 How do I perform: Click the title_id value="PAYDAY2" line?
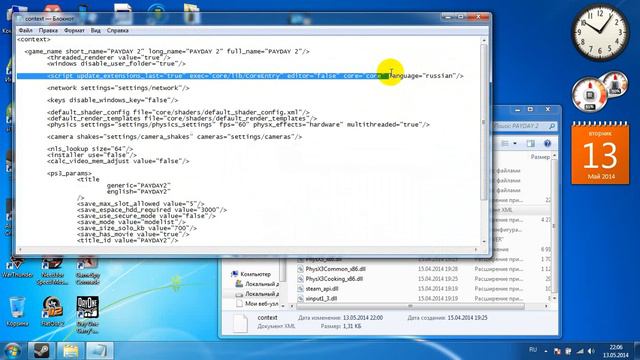pos(127,240)
